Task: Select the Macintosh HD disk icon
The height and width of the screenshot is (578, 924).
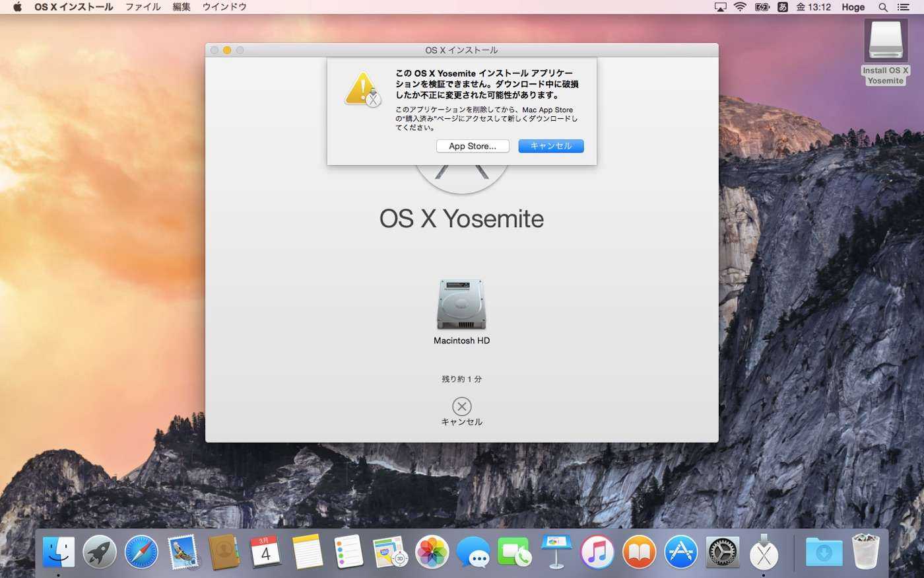Action: 461,305
